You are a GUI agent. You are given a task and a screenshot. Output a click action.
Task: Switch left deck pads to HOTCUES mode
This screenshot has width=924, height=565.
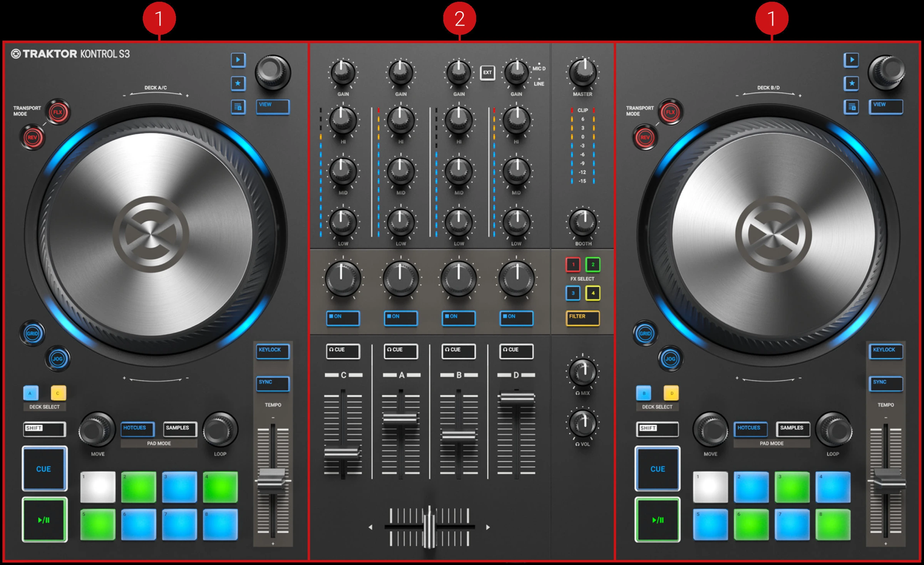tap(137, 429)
